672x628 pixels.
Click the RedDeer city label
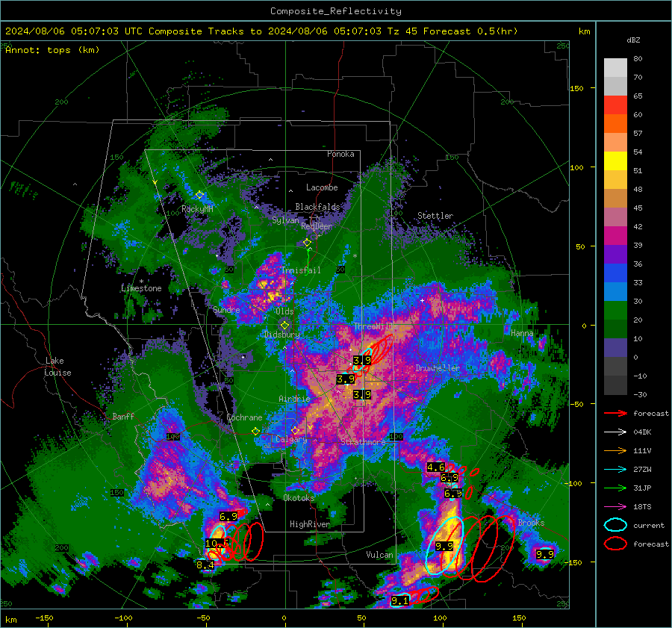pos(317,226)
